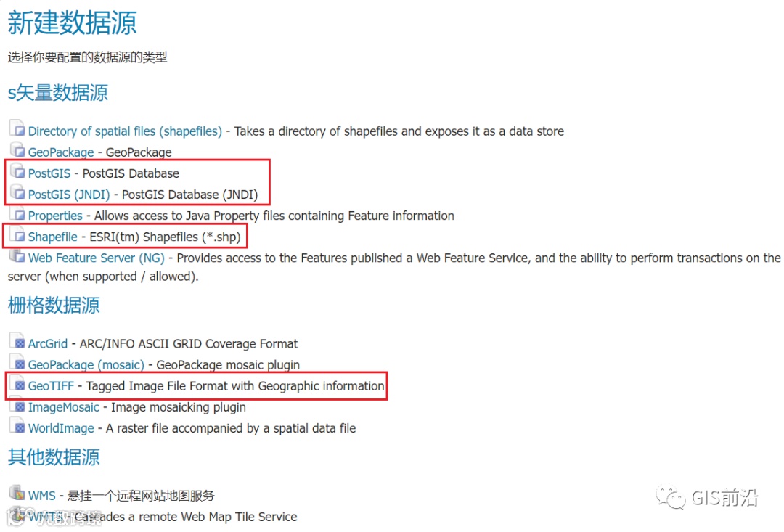Screen dimensions: 784x532
Task: Click the ImageMosaic raster icon
Action: [17, 404]
